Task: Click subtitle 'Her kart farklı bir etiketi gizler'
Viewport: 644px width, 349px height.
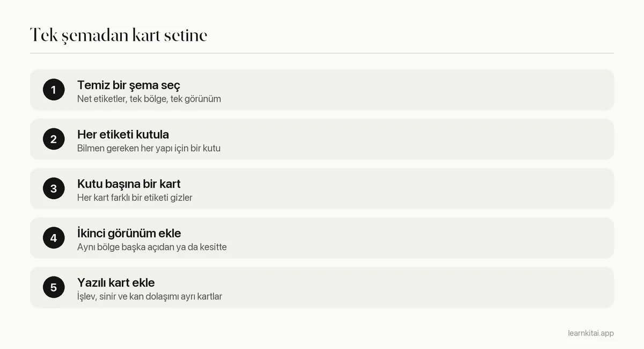Action: tap(135, 198)
